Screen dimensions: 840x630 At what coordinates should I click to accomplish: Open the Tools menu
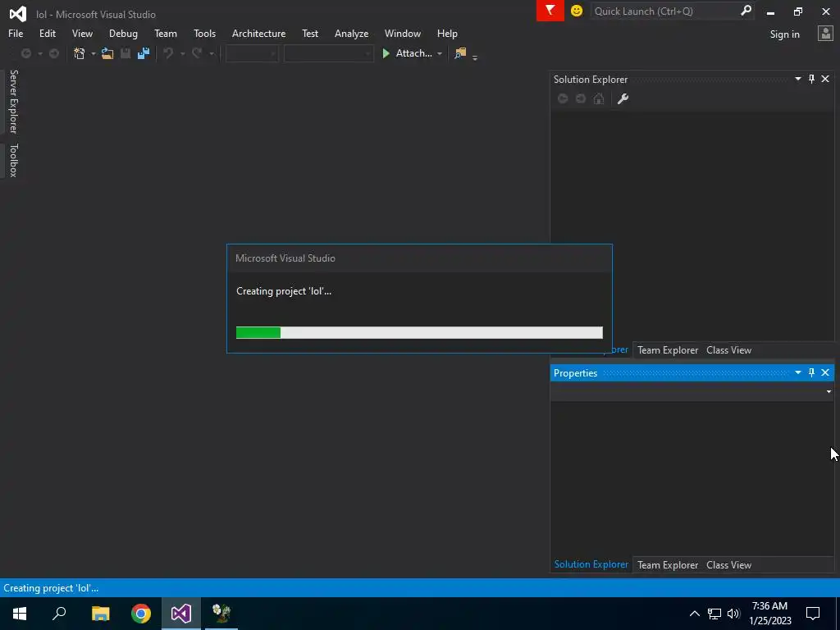point(204,33)
